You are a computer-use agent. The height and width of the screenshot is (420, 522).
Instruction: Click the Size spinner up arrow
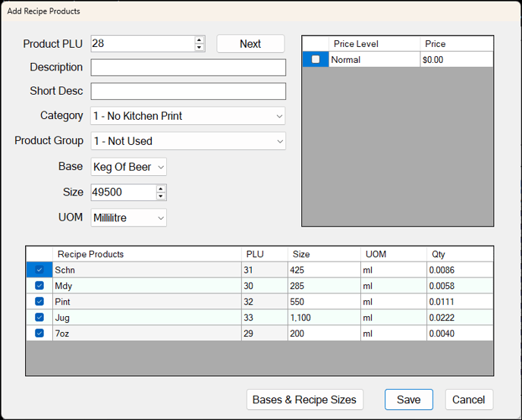pyautogui.click(x=161, y=189)
